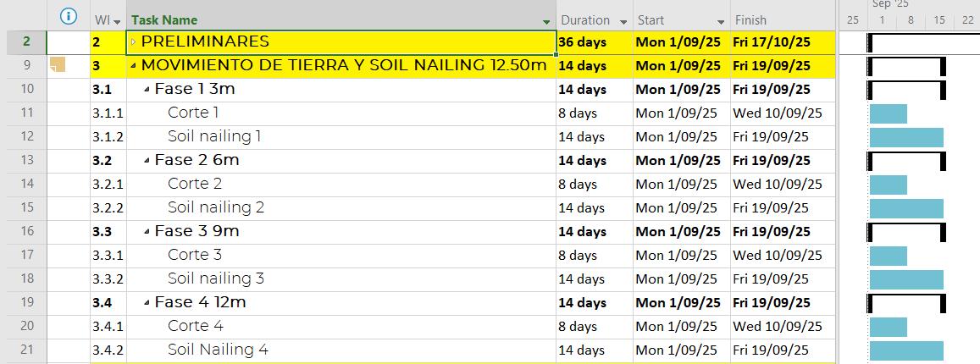The width and height of the screenshot is (980, 364).
Task: Click the WBS cell 3.4.1
Action: pos(108,327)
